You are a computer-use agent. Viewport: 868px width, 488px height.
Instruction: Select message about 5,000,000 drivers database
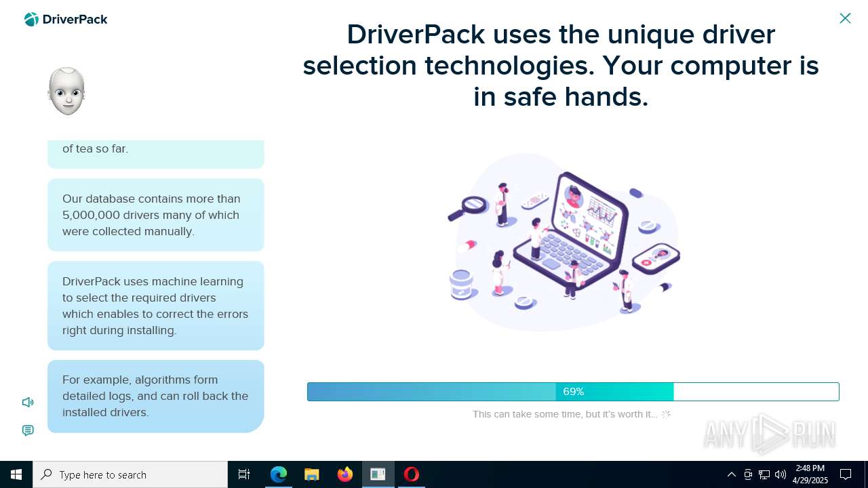pos(155,215)
